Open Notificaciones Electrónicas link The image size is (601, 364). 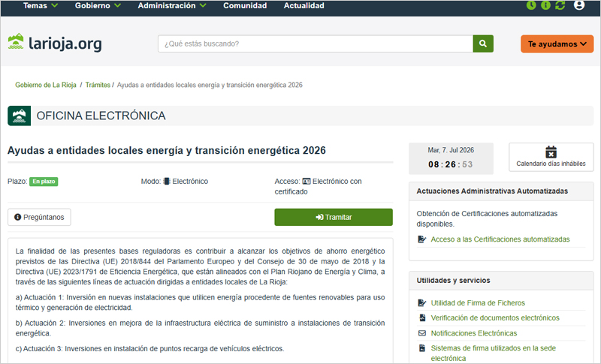(x=474, y=333)
